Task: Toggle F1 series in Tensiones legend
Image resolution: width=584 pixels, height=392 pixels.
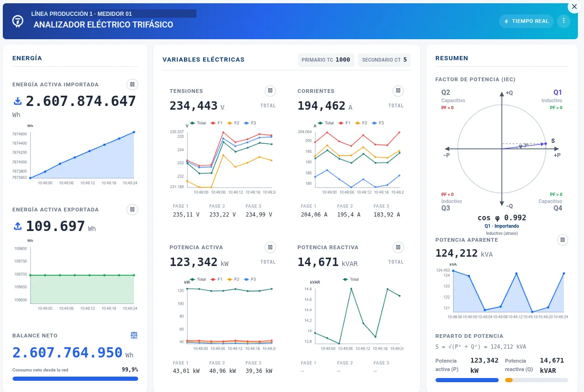Action: [x=216, y=123]
